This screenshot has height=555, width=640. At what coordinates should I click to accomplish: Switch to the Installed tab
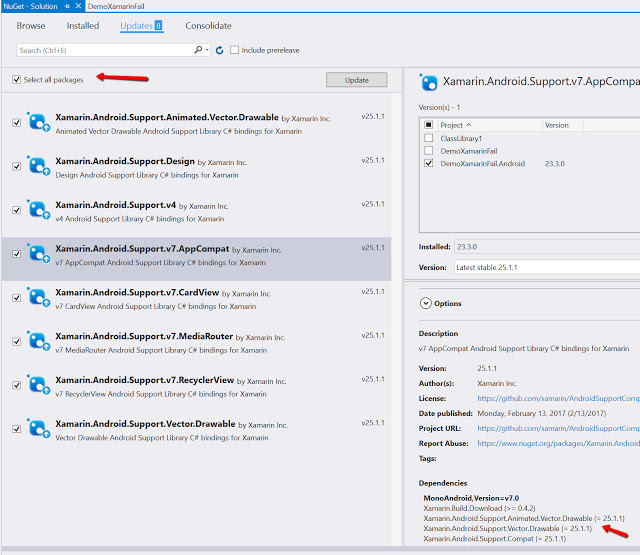[83, 26]
